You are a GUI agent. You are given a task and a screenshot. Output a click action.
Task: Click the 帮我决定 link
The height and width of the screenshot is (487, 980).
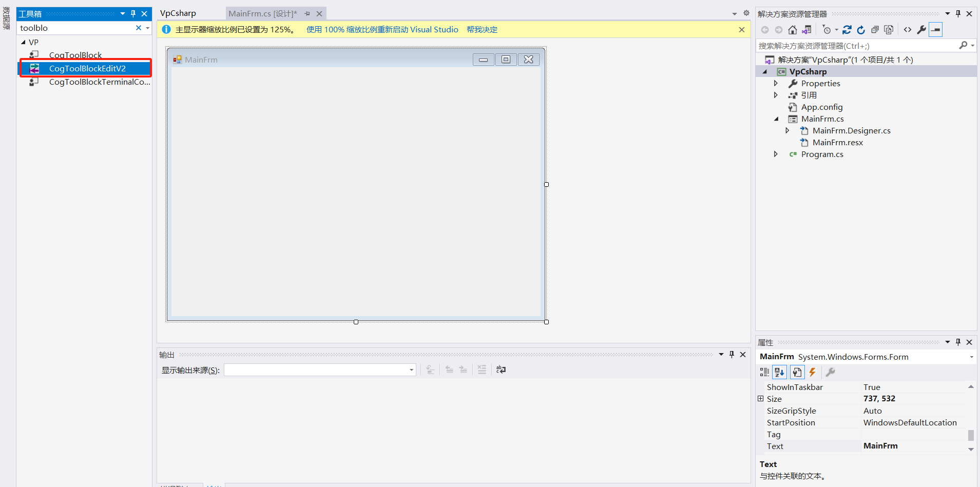click(482, 29)
